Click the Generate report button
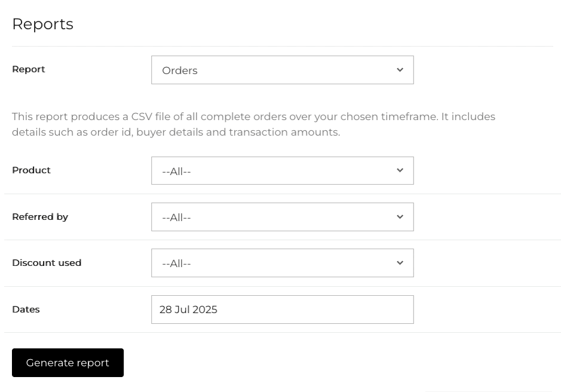The image size is (561, 392). tap(68, 363)
